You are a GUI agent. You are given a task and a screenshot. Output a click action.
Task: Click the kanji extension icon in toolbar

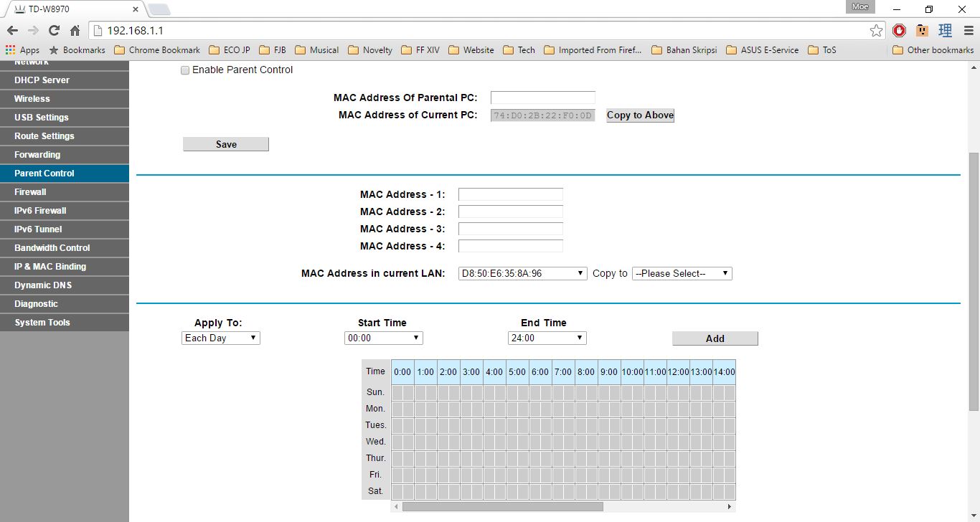[945, 31]
